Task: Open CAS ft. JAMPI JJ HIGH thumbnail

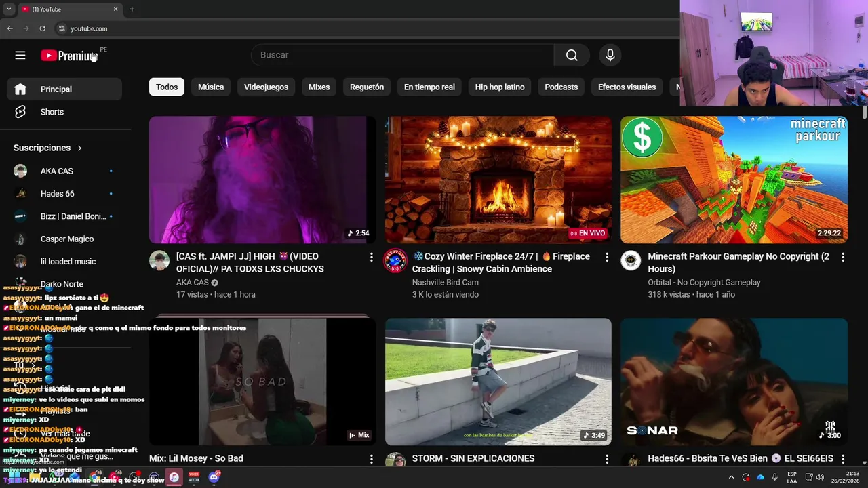Action: pyautogui.click(x=262, y=180)
